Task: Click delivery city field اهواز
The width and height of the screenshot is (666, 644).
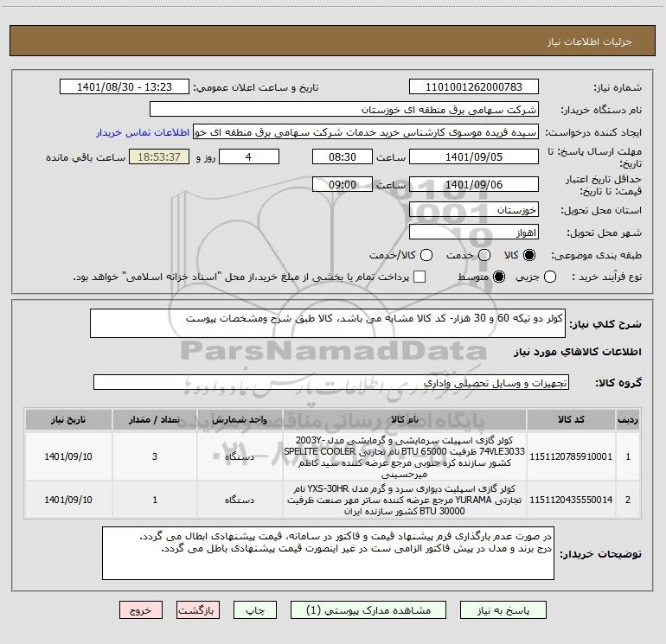Action: coord(474,232)
